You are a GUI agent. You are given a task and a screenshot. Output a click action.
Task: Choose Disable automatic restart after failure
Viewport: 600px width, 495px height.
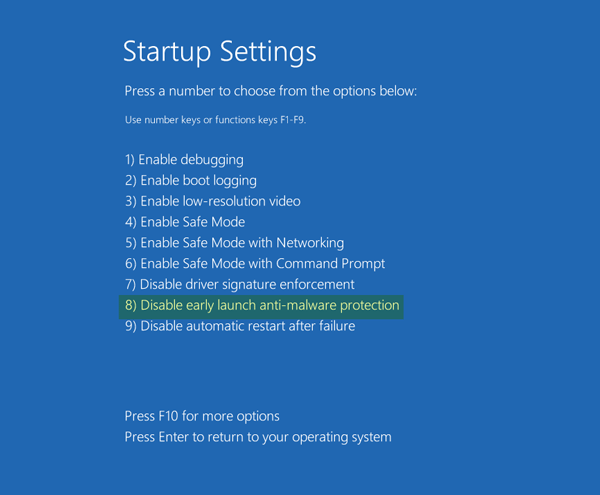point(240,326)
